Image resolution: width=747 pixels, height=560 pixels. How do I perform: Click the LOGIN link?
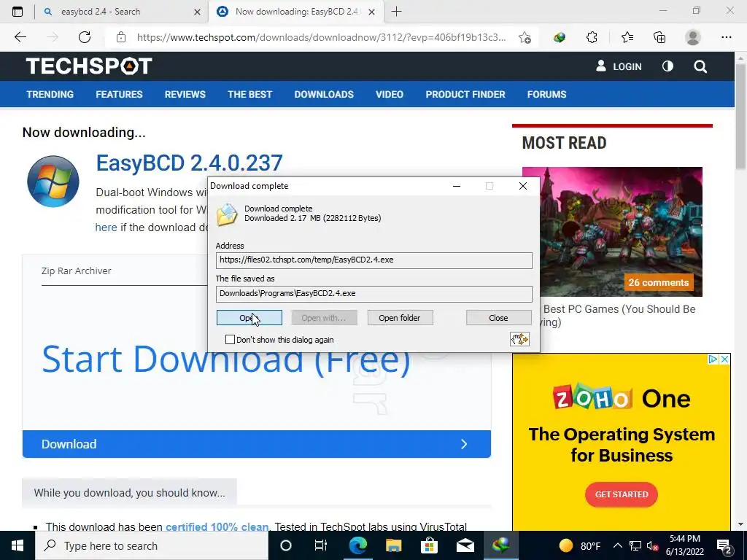coord(619,66)
